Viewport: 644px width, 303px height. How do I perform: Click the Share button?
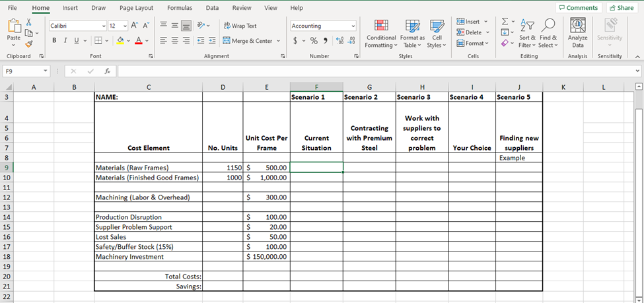pyautogui.click(x=622, y=8)
